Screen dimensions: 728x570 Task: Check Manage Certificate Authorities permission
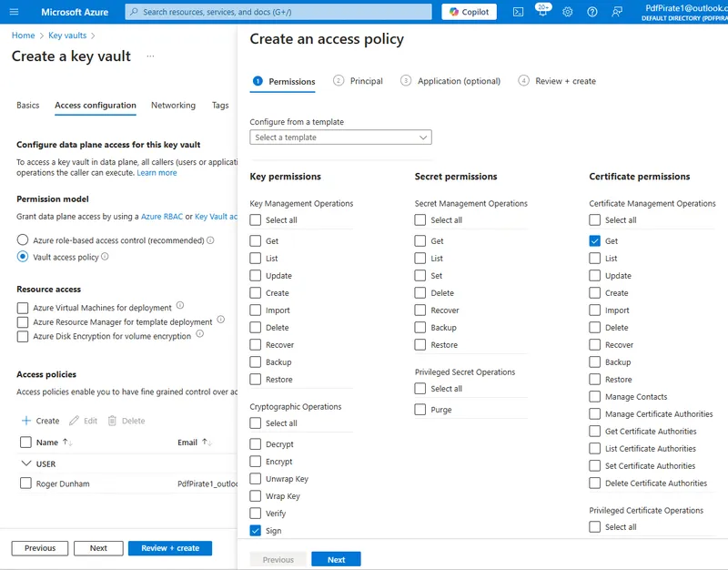click(595, 414)
